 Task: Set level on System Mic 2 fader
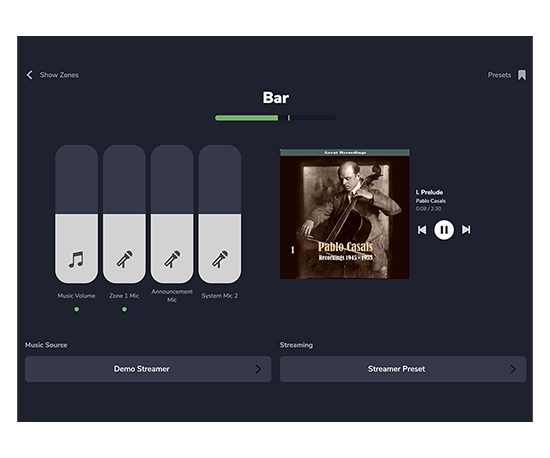220,214
